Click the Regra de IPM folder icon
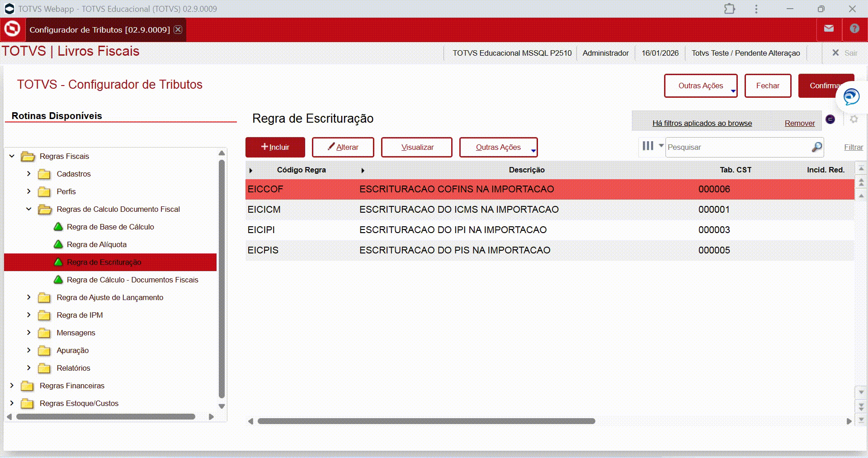 coord(44,315)
